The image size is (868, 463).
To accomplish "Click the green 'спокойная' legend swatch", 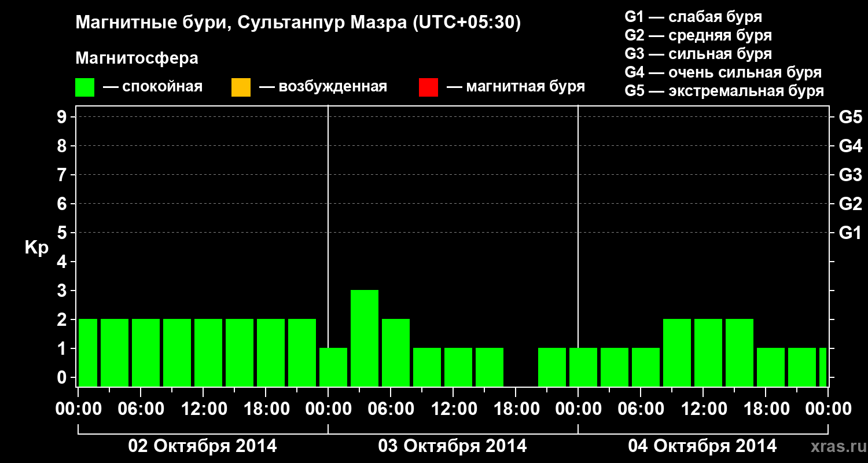I will click(x=85, y=87).
